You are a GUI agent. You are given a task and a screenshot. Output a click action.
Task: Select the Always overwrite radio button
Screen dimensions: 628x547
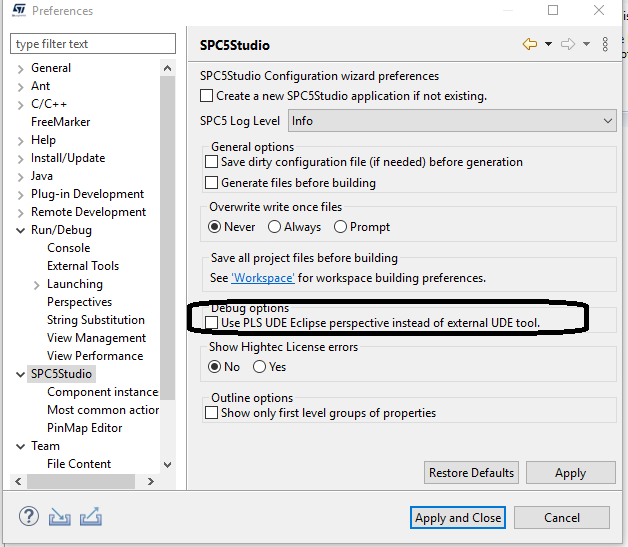(x=274, y=227)
